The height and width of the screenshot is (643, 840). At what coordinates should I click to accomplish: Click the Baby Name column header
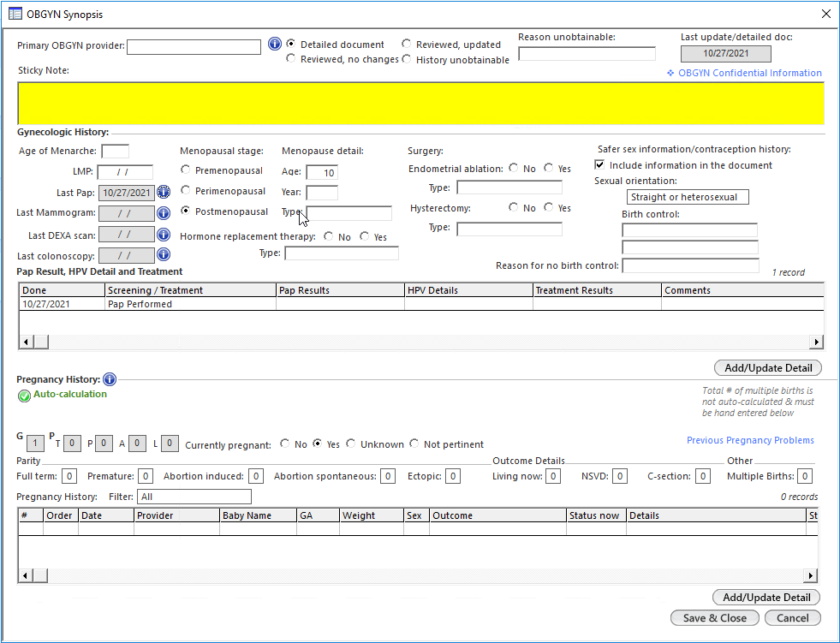(258, 515)
